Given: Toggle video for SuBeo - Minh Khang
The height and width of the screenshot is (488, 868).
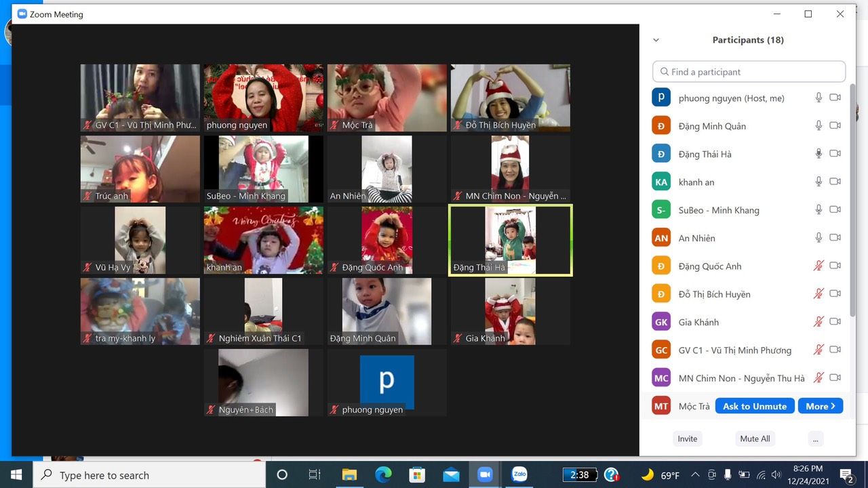Looking at the screenshot, I should [x=835, y=210].
